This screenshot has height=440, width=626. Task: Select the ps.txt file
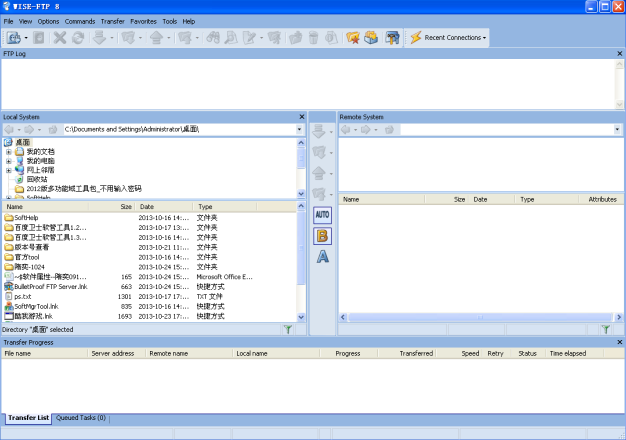tap(22, 296)
